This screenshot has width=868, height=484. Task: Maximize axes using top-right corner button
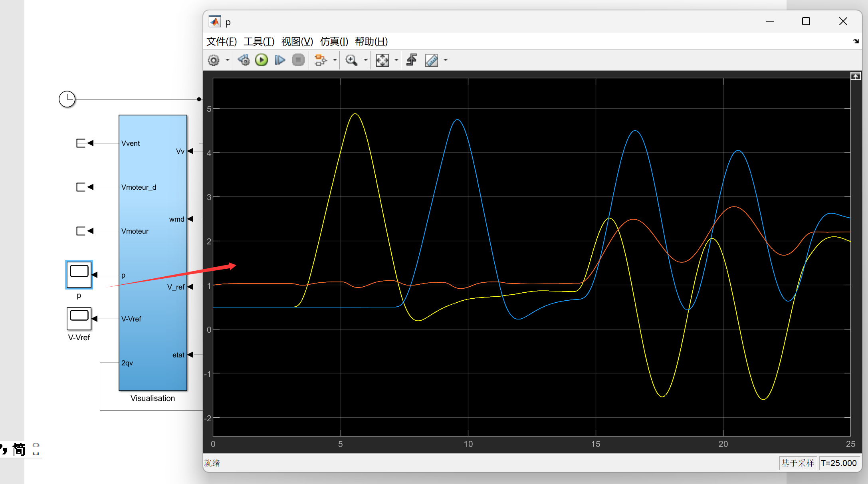[x=855, y=76]
